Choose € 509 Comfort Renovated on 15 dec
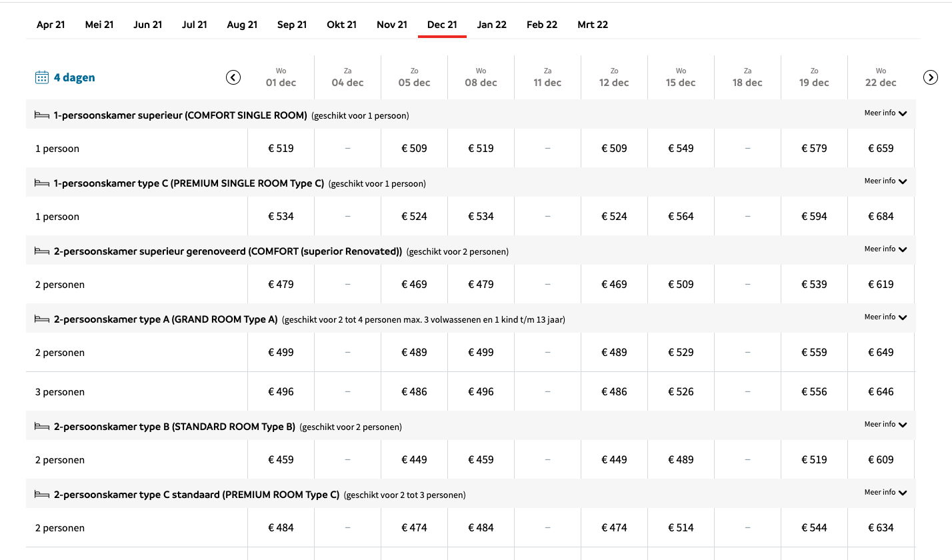952x560 pixels. [x=681, y=284]
